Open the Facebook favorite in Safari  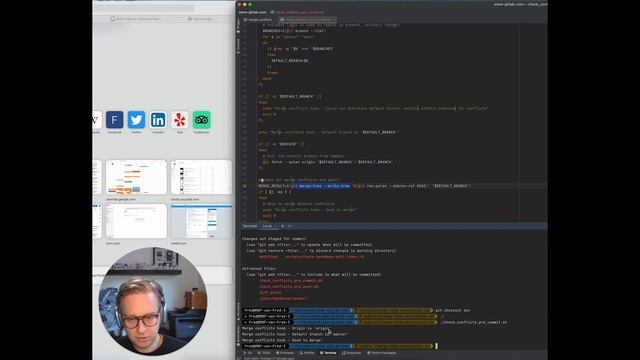[x=115, y=120]
